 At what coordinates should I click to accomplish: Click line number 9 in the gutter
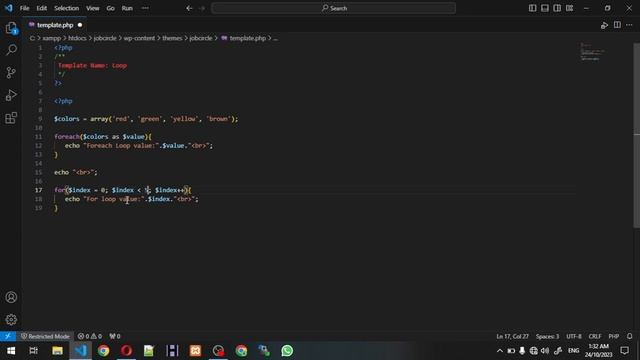coord(40,119)
